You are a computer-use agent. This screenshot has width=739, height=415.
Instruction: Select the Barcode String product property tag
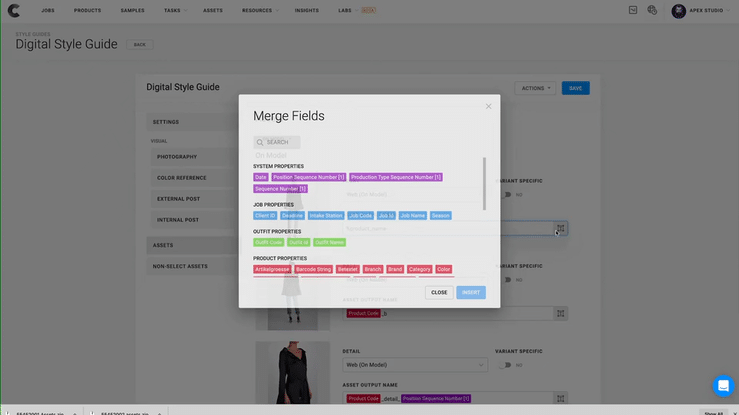pyautogui.click(x=312, y=269)
